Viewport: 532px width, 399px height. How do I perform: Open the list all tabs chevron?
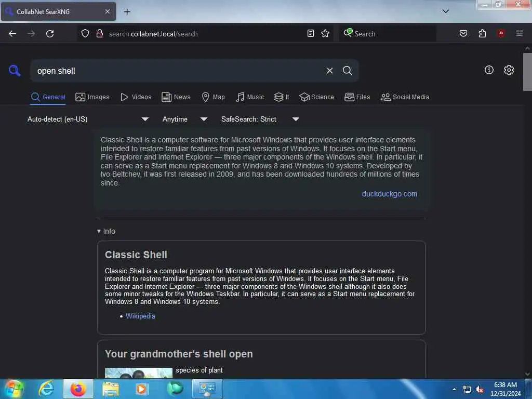446,11
